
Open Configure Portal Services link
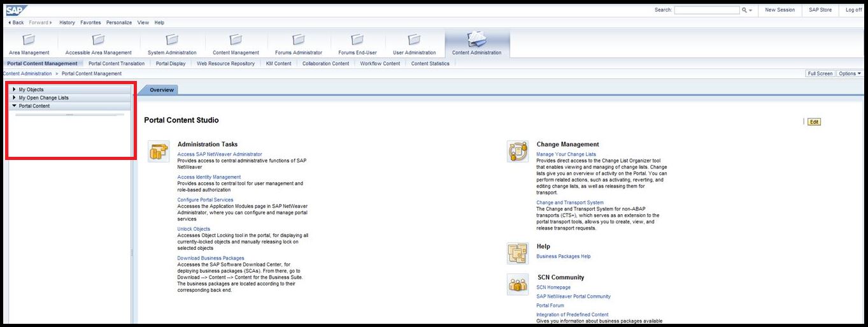tap(205, 200)
